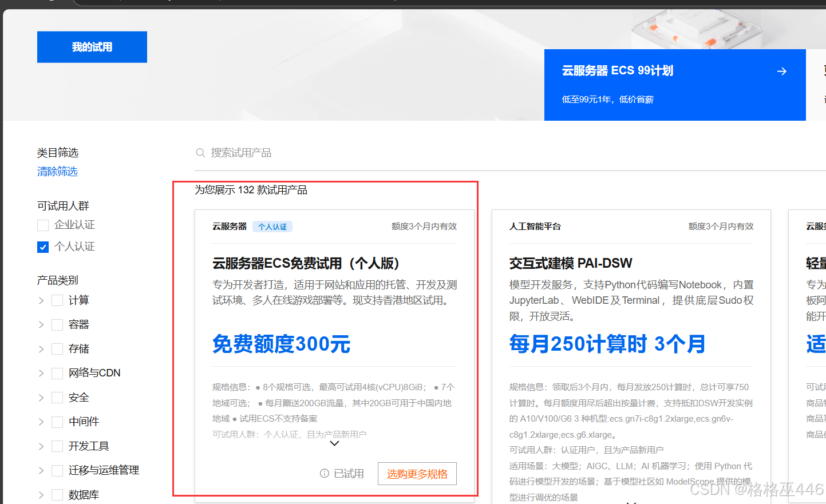This screenshot has width=826, height=504.
Task: Expand the 存储 category chevron
Action: tap(41, 349)
